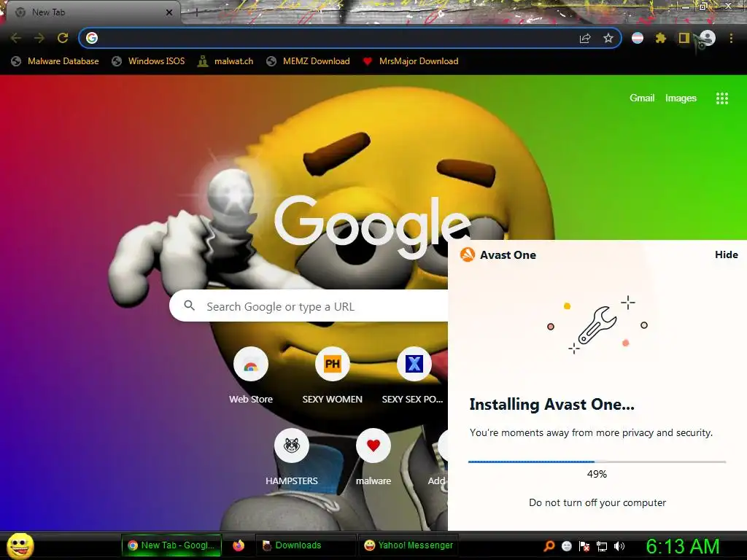
Task: Open Firefox from the taskbar
Action: coord(239,545)
